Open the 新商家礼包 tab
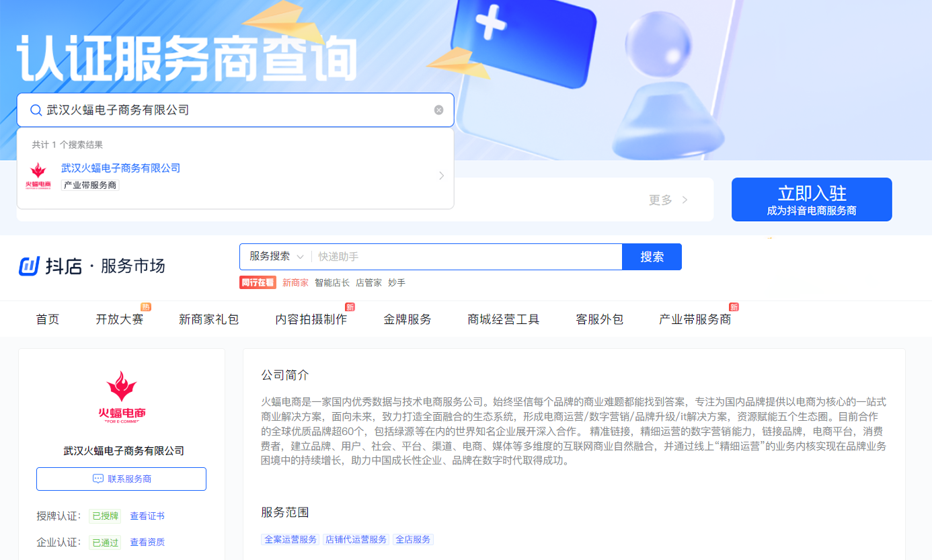Viewport: 932px width, 560px height. [x=209, y=319]
